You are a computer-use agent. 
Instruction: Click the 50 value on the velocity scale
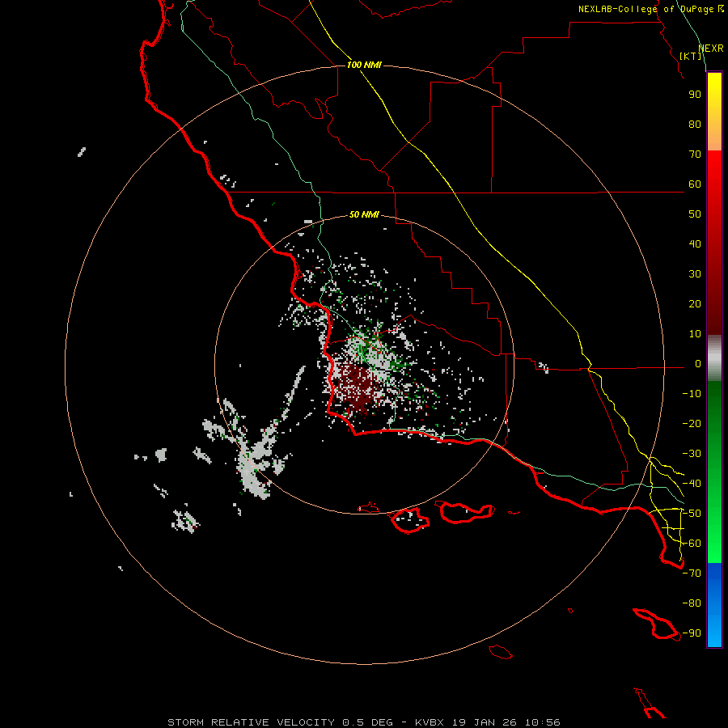(695, 214)
